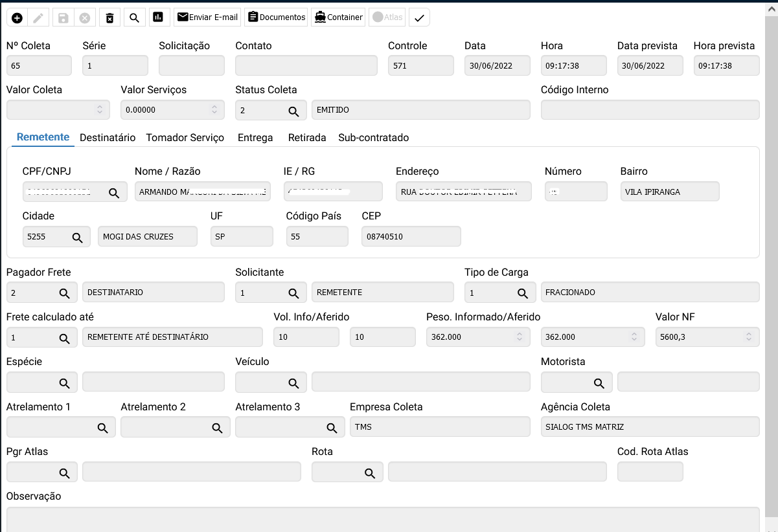Open the toolbar search magnifier
The height and width of the screenshot is (532, 778).
[x=134, y=18]
